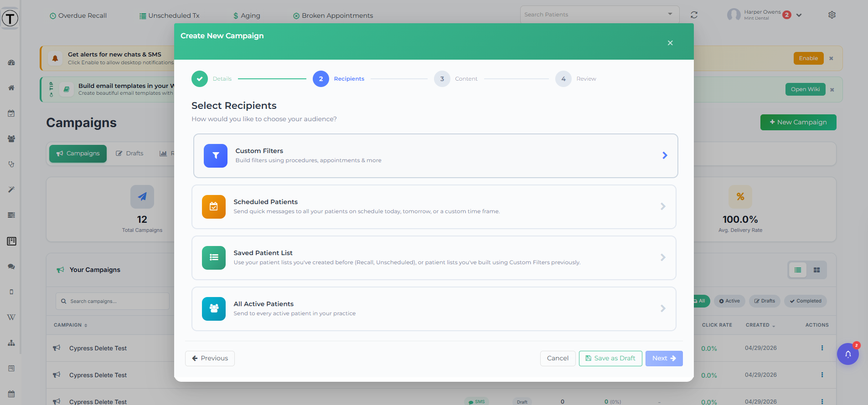Expand Saved Patient List chevron

point(663,257)
